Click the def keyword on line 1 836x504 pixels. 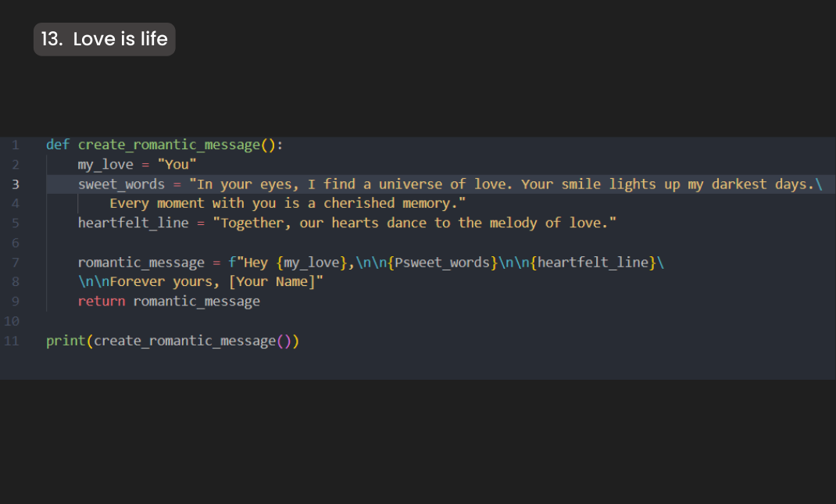(57, 145)
